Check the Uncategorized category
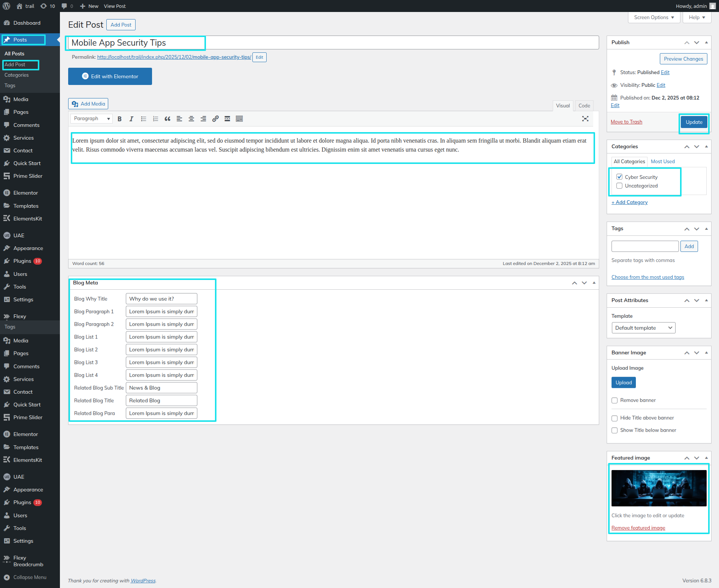Image resolution: width=719 pixels, height=588 pixels. point(619,186)
